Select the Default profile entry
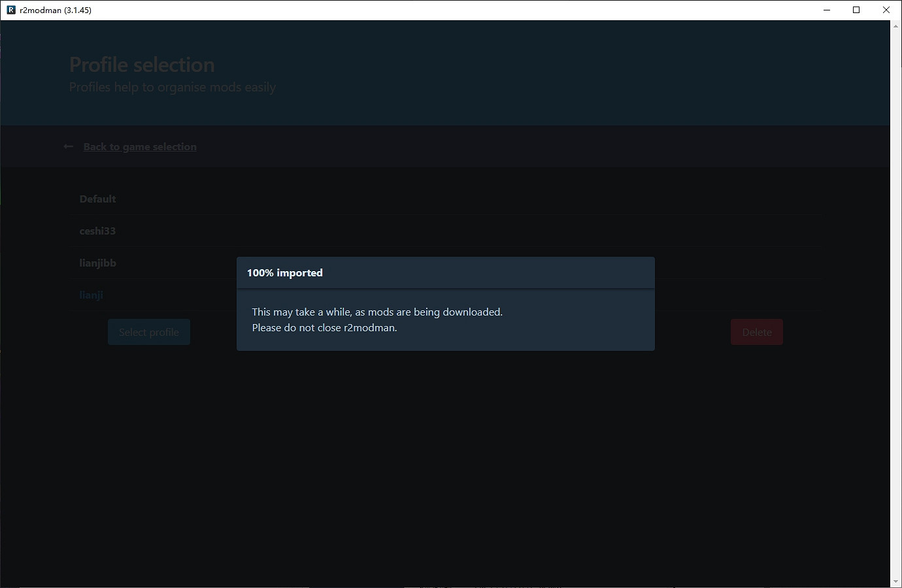Screen dimensions: 902x588 [97, 199]
